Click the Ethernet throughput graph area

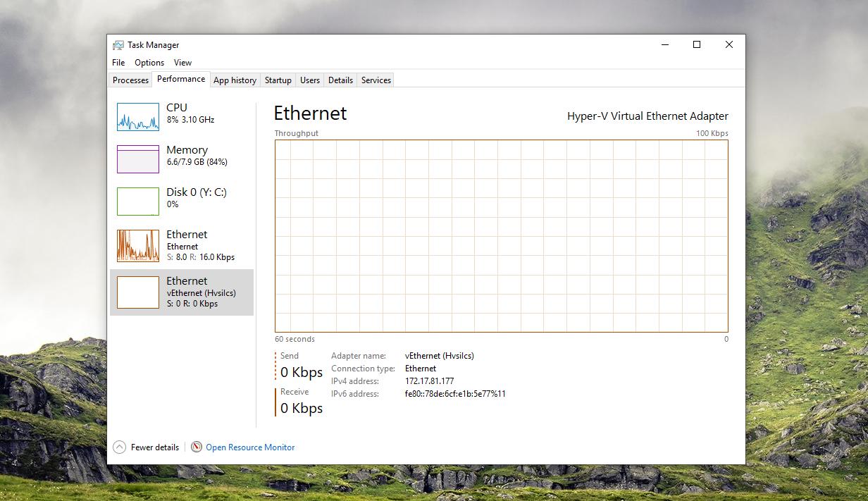point(501,235)
